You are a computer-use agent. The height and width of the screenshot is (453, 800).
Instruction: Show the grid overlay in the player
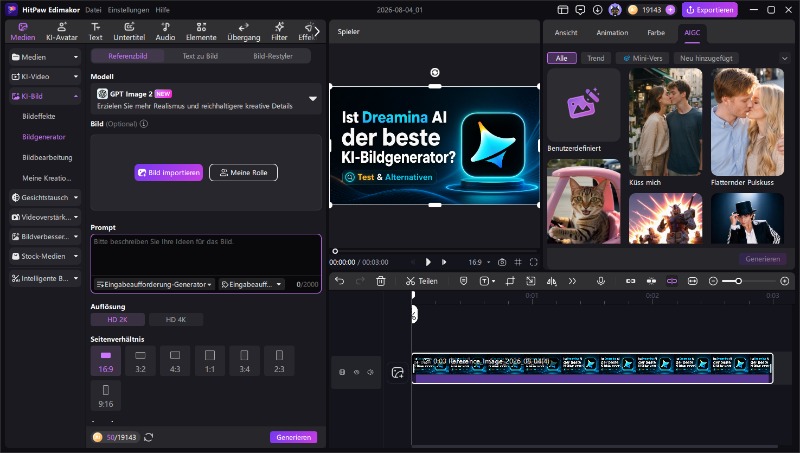518,262
